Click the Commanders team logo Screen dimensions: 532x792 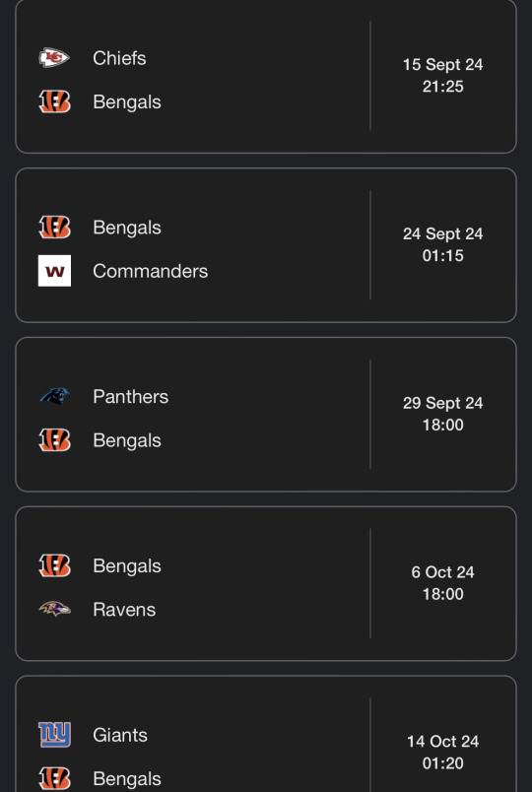[54, 271]
